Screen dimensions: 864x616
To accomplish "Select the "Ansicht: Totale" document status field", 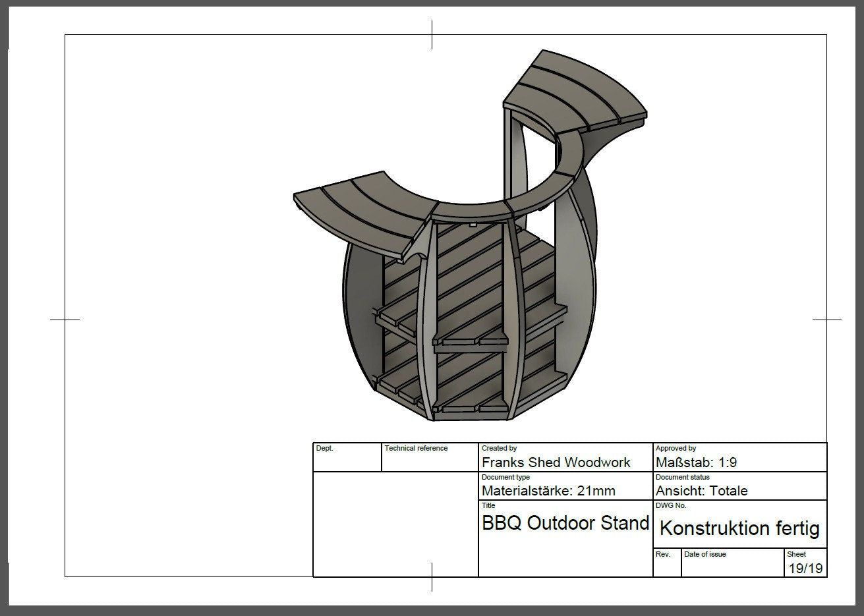I will click(x=701, y=491).
